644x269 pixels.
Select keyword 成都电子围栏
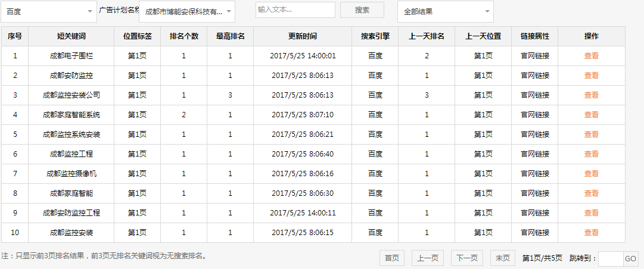[71, 56]
